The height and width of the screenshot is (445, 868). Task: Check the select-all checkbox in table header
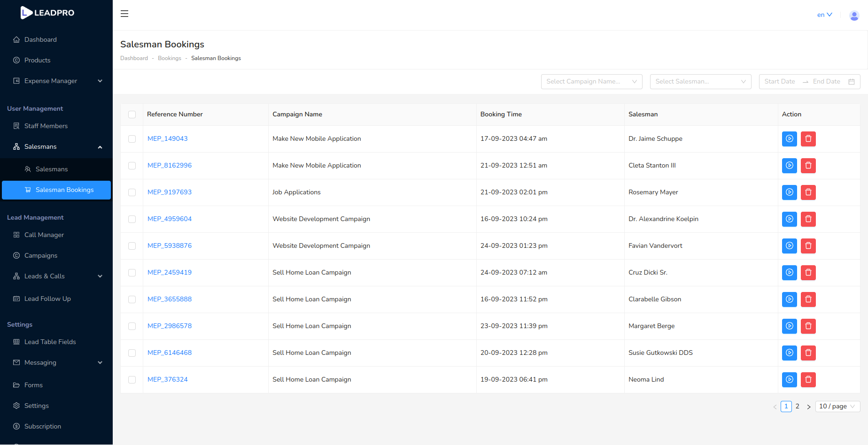click(132, 114)
